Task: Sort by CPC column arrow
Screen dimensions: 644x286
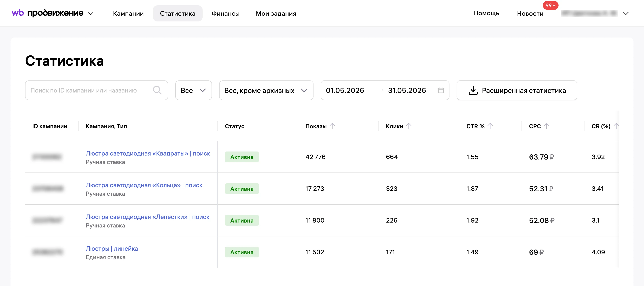Action: pyautogui.click(x=546, y=126)
